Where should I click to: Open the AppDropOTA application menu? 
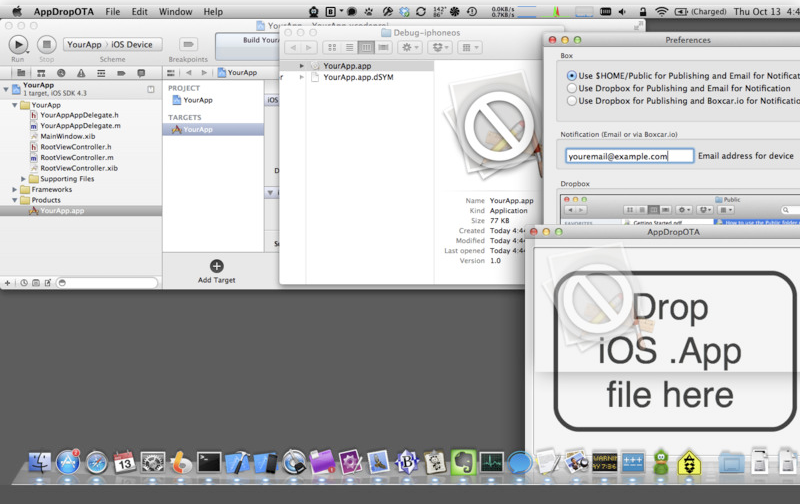coord(63,12)
